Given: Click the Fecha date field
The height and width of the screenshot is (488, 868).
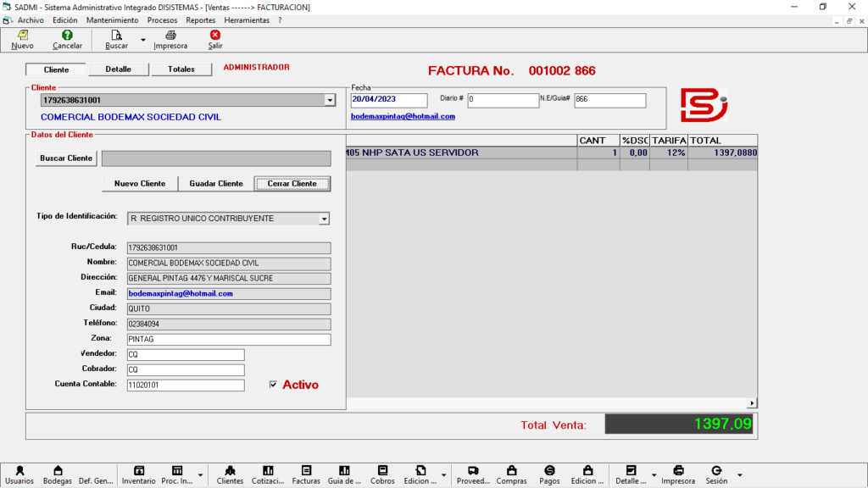Looking at the screenshot, I should pos(388,100).
